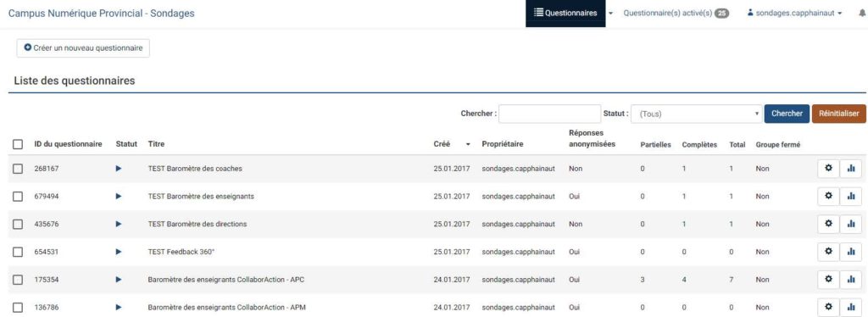Sort by Réponses anonymisées column header
Screen dimensions: 868x317
click(x=591, y=138)
